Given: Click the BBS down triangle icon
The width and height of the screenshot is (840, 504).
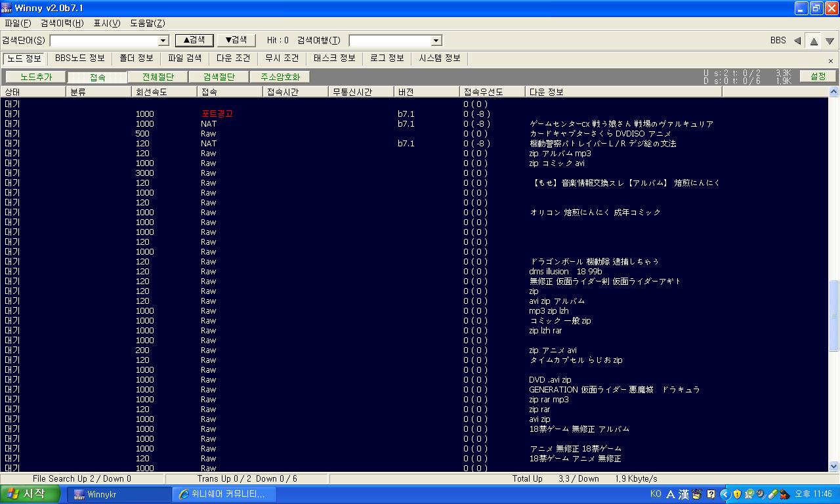Looking at the screenshot, I should tap(830, 41).
